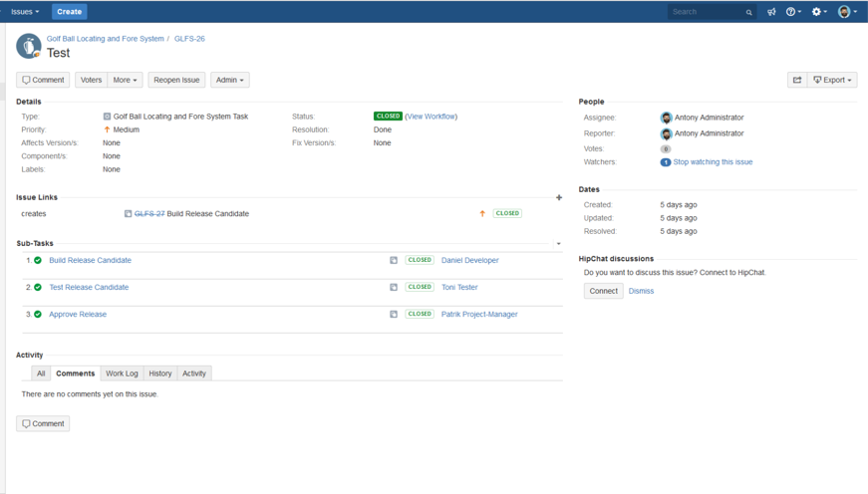Screen dimensions: 868x494
Task: Click the watchers count badge
Action: coord(665,162)
